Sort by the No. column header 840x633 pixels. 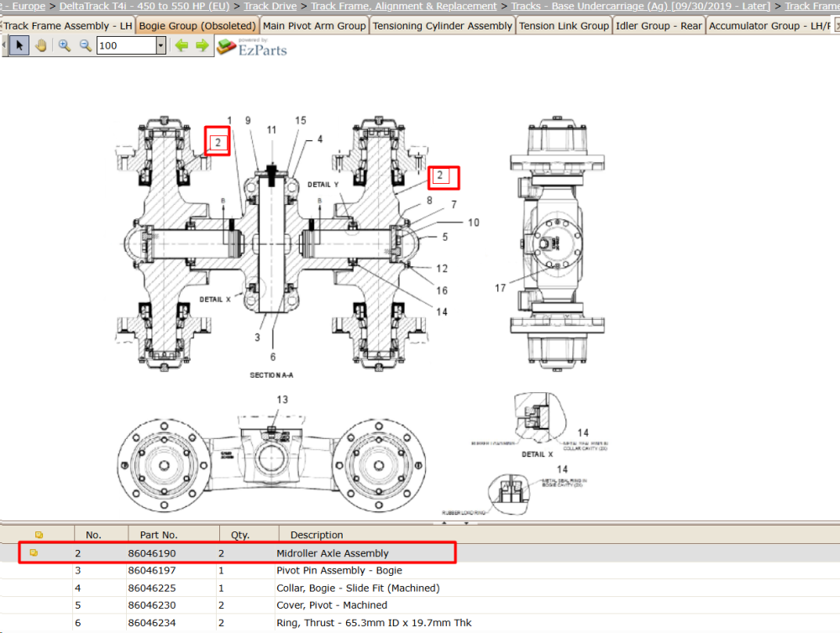click(x=93, y=535)
